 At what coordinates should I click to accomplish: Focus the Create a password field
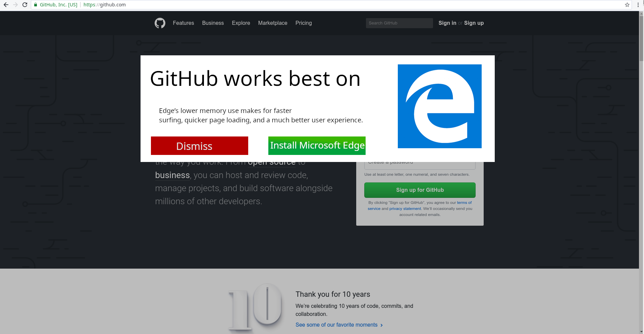(x=420, y=166)
